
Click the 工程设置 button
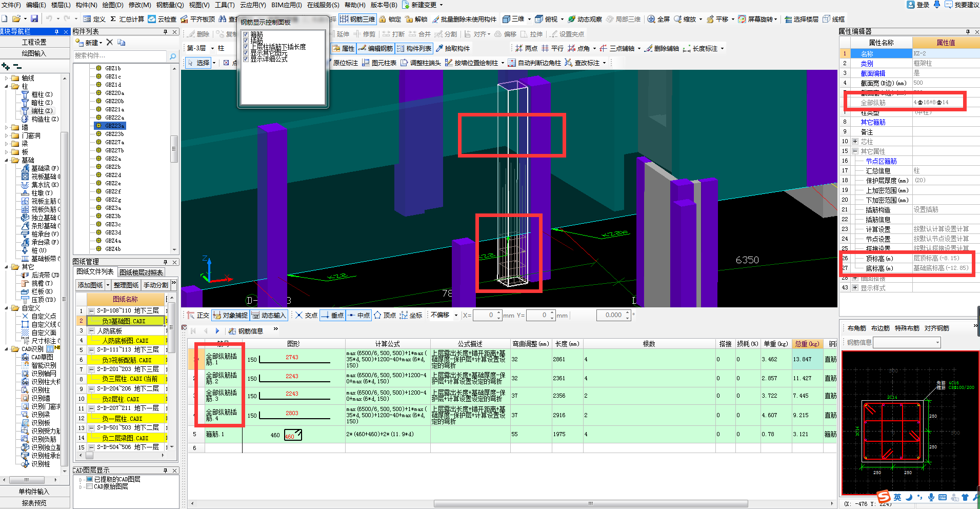click(x=34, y=42)
